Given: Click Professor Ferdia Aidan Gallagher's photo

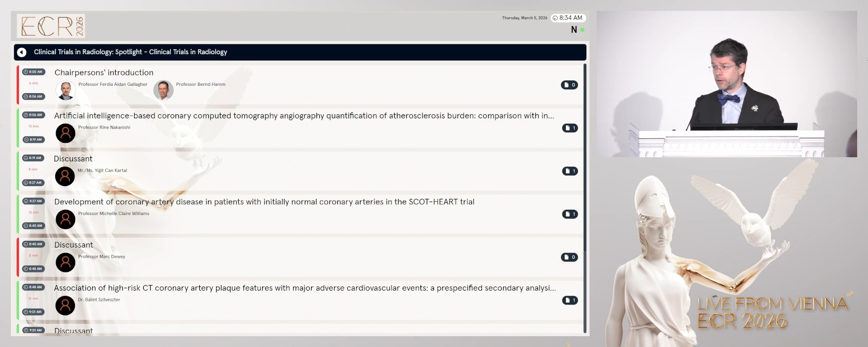Looking at the screenshot, I should coord(66,90).
